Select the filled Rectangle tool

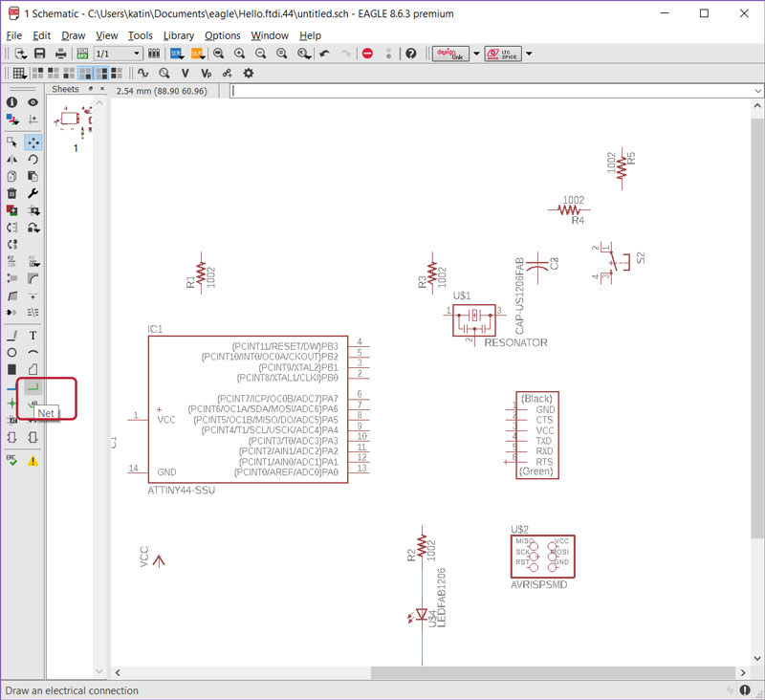11,369
